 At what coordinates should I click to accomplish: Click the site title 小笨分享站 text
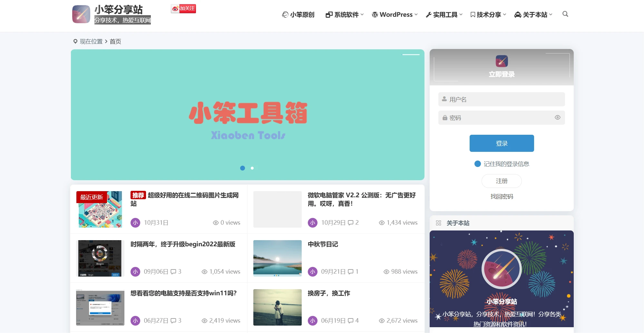tap(118, 10)
